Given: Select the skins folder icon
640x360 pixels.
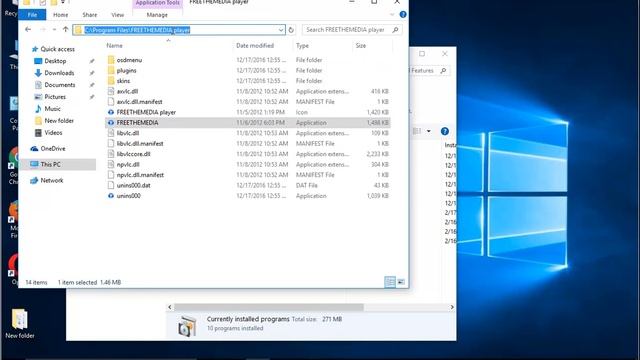Looking at the screenshot, I should tap(111, 81).
